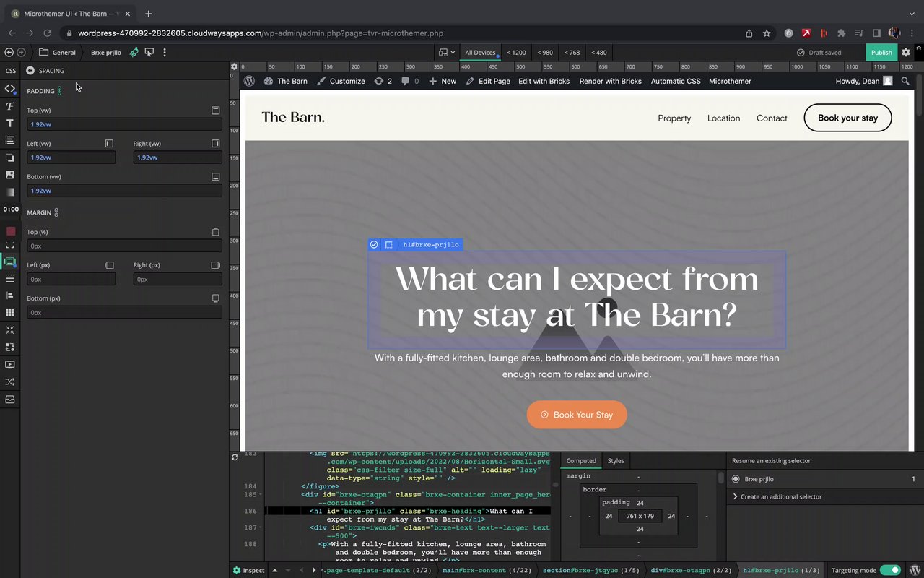This screenshot has height=578, width=924.
Task: Open the Grid group icon
Action: coord(10,313)
